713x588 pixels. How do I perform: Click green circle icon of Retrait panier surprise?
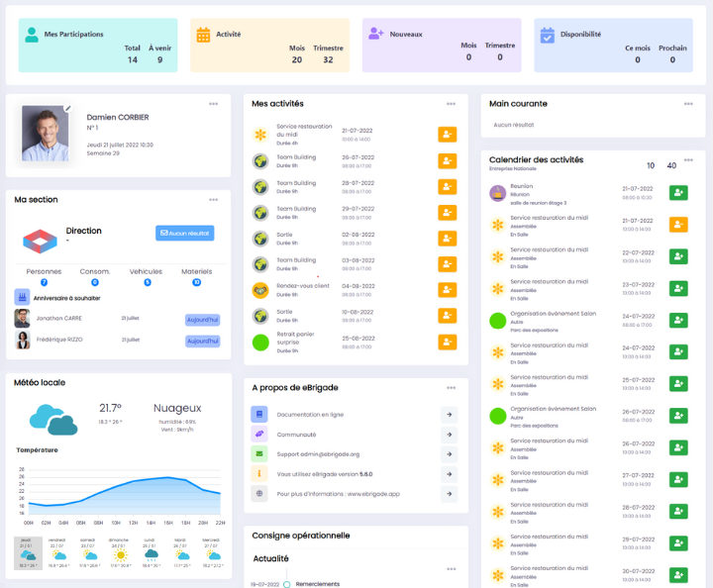(260, 343)
